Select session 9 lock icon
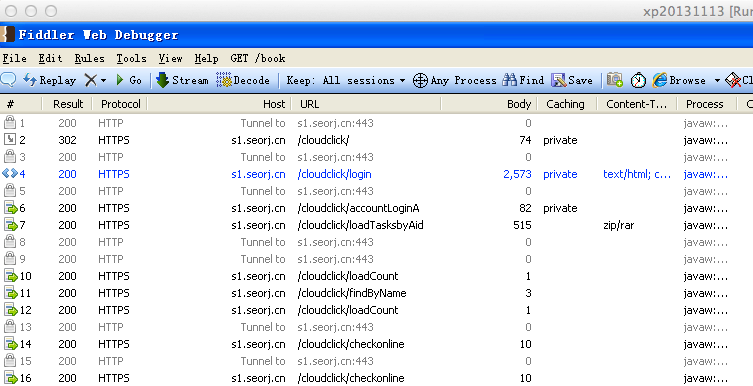This screenshot has width=753, height=386. (x=10, y=259)
